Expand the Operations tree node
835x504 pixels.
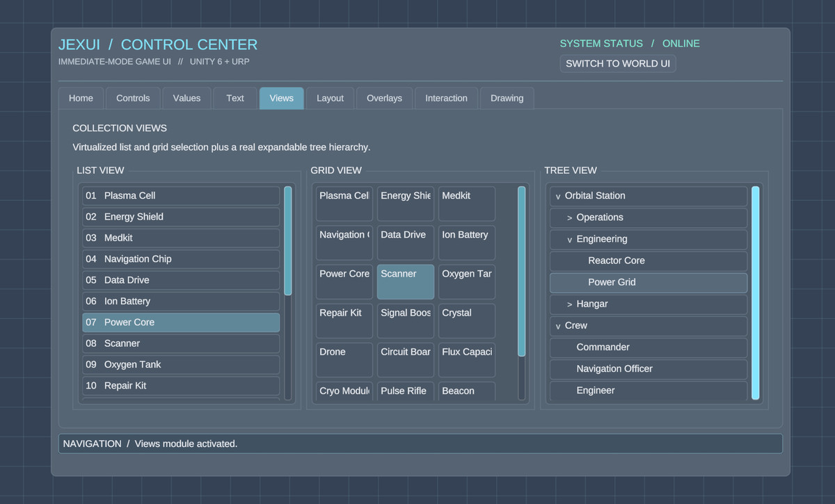tap(569, 218)
